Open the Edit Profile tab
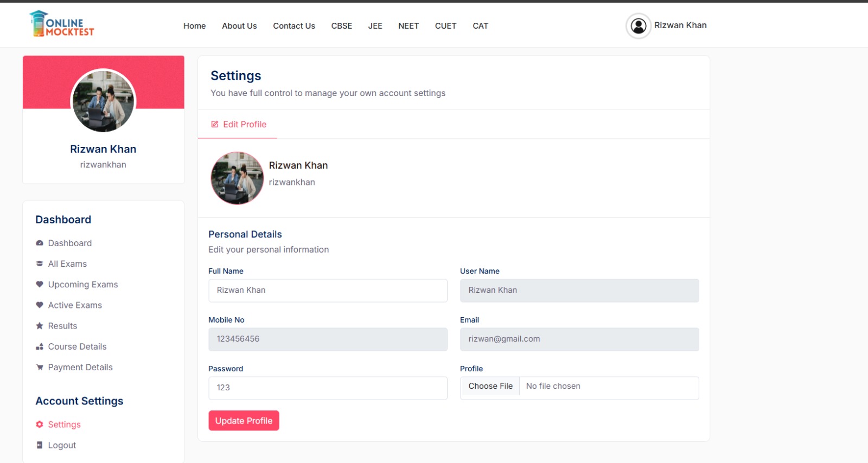Screen dimensions: 868x463 [239, 125]
